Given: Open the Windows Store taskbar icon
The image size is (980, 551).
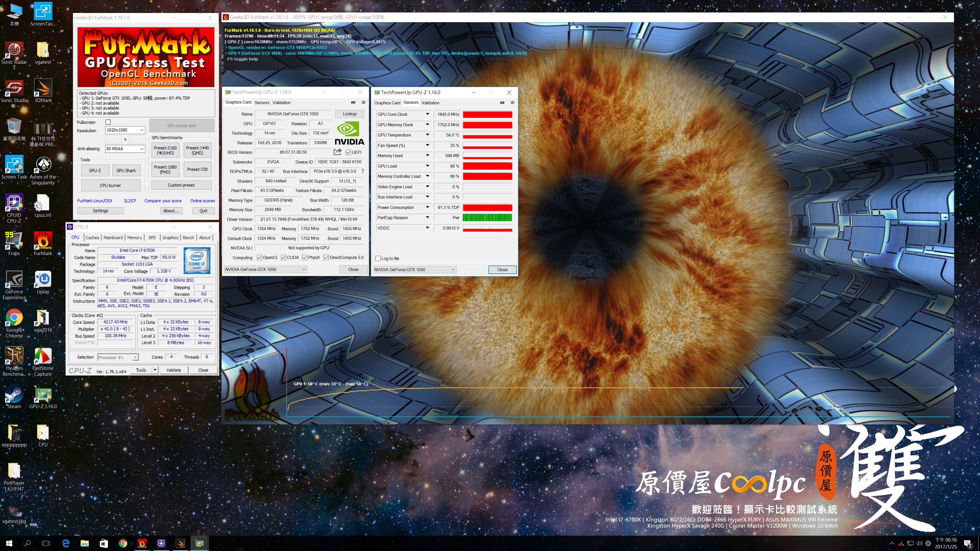Looking at the screenshot, I should 103,543.
